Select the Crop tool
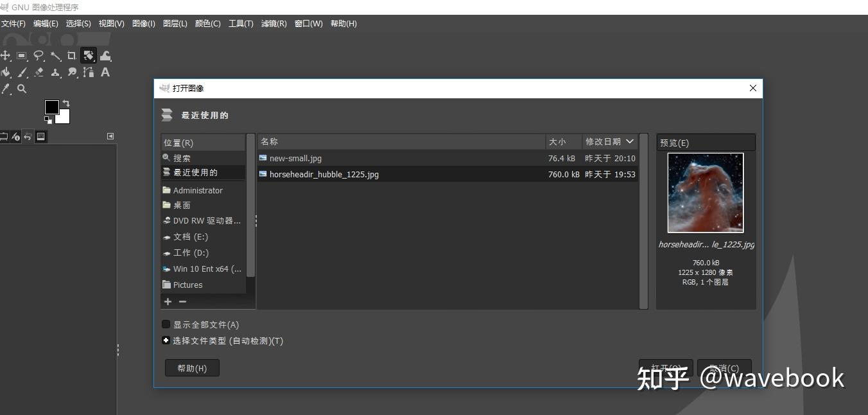 click(x=71, y=55)
